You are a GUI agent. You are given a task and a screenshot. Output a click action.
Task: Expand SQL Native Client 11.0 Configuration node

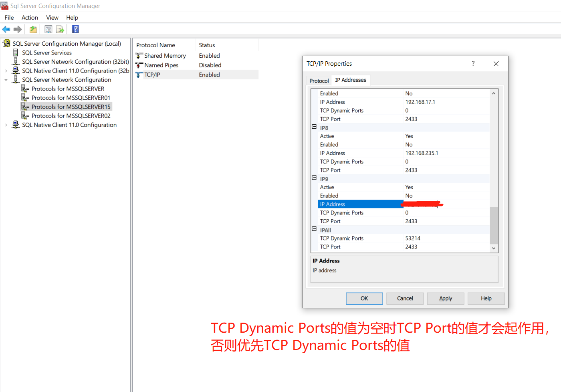coord(6,125)
